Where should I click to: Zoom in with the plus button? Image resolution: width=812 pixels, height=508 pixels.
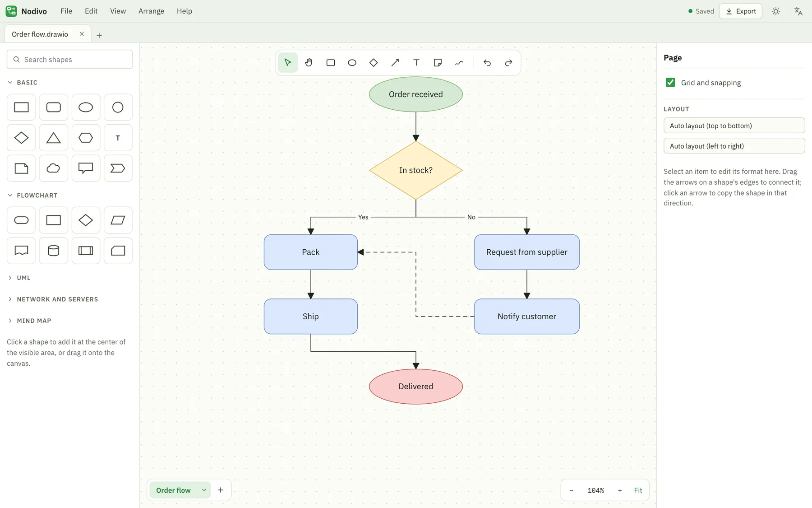pos(620,490)
